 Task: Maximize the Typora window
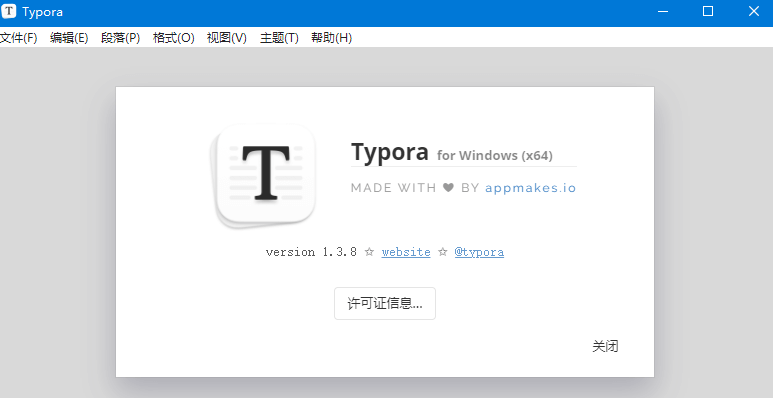point(708,11)
